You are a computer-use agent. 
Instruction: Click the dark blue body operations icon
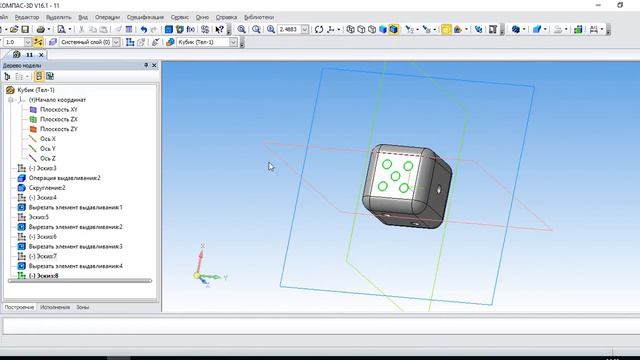pyautogui.click(x=516, y=29)
